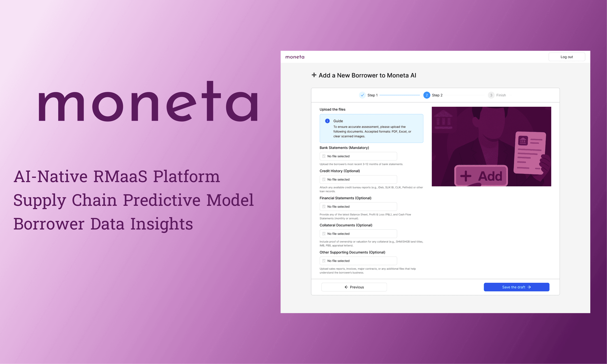Choose a file for Collateral Documents (Optional)
607x364 pixels.
click(x=358, y=234)
